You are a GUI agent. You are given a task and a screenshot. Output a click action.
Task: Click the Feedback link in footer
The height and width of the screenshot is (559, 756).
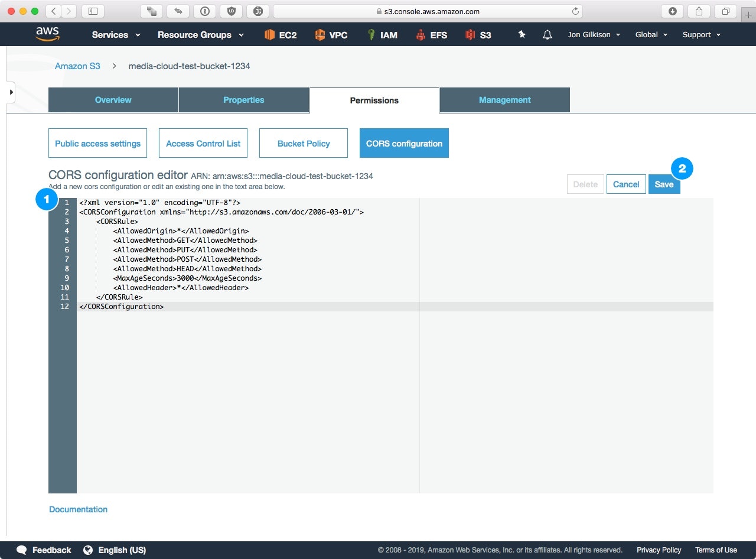coord(51,550)
